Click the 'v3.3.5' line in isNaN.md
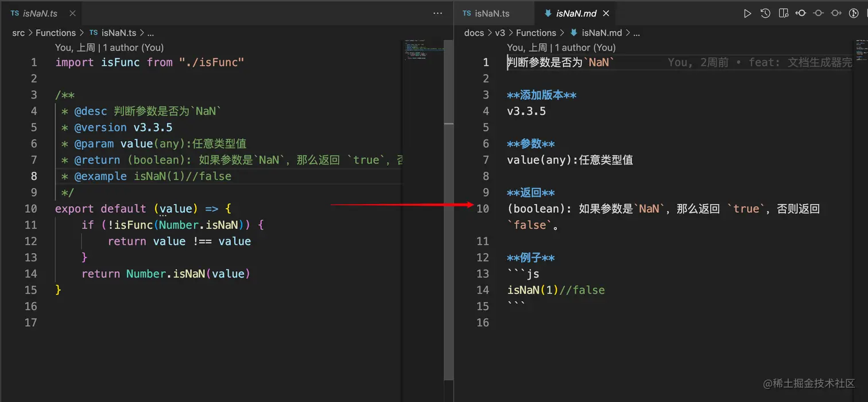The height and width of the screenshot is (402, 868). 526,111
